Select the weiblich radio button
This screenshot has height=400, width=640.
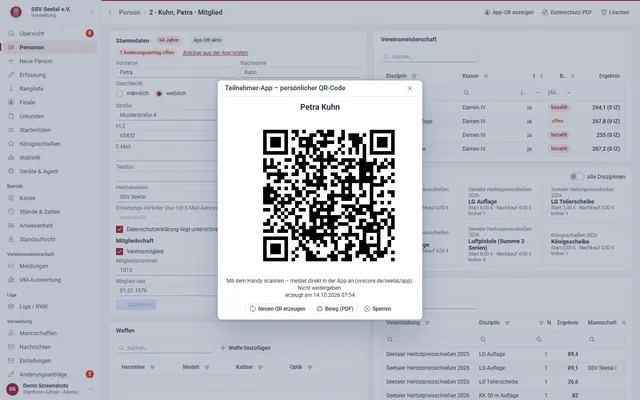coord(159,93)
